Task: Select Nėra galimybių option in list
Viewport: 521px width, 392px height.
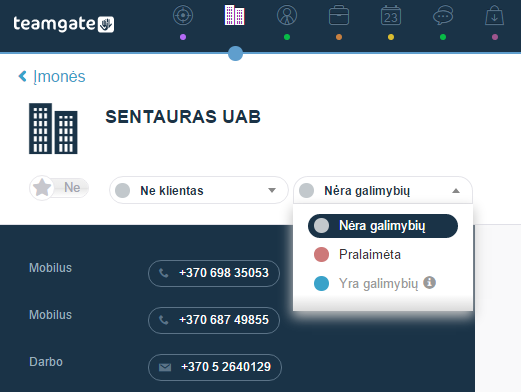Action: [383, 226]
